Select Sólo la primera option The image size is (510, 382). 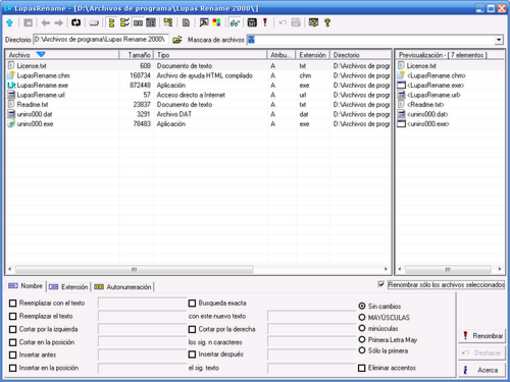[x=362, y=351]
